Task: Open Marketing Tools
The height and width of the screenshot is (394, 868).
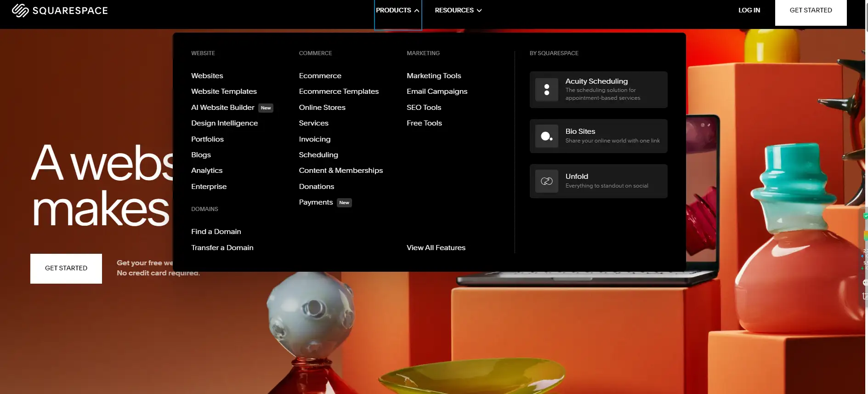Action: (434, 76)
